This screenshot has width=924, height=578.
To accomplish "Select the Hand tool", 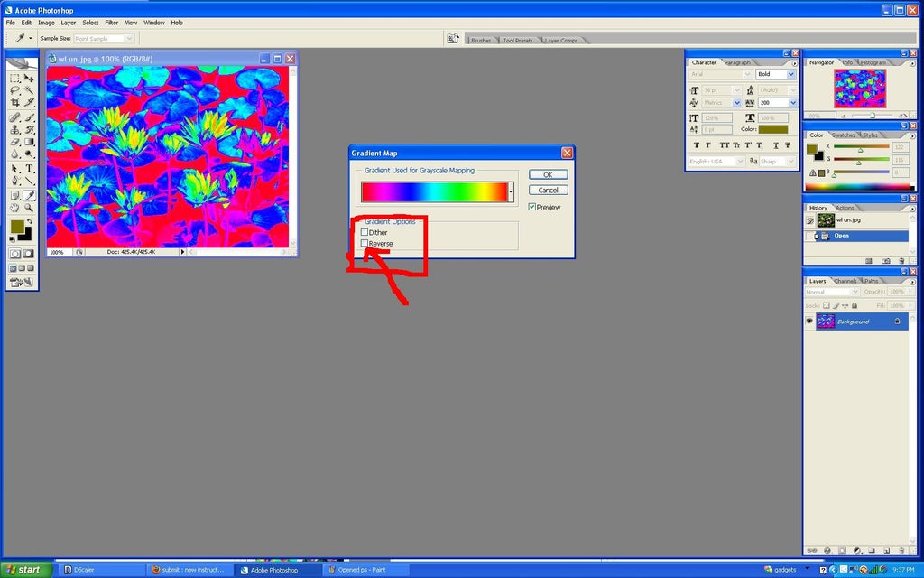I will [x=14, y=208].
